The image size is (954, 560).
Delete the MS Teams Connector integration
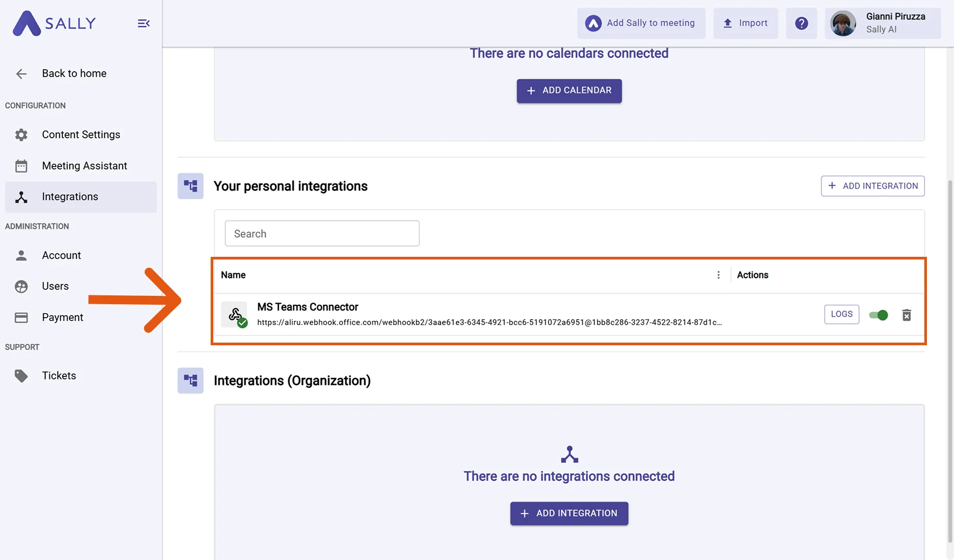coord(907,315)
